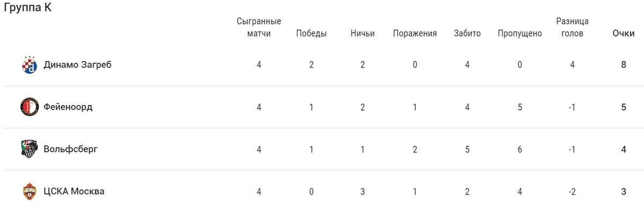
Task: Select the Пропущено column header
Action: 519,33
